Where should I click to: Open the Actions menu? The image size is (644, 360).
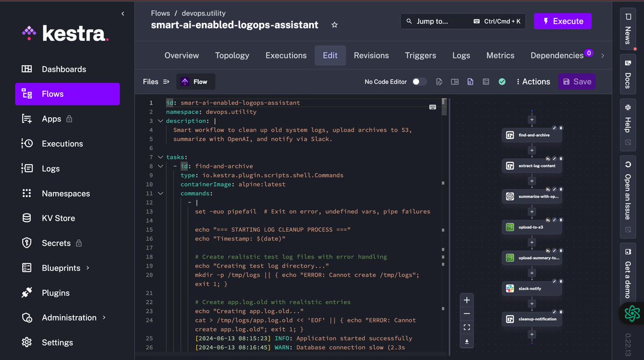click(x=533, y=82)
